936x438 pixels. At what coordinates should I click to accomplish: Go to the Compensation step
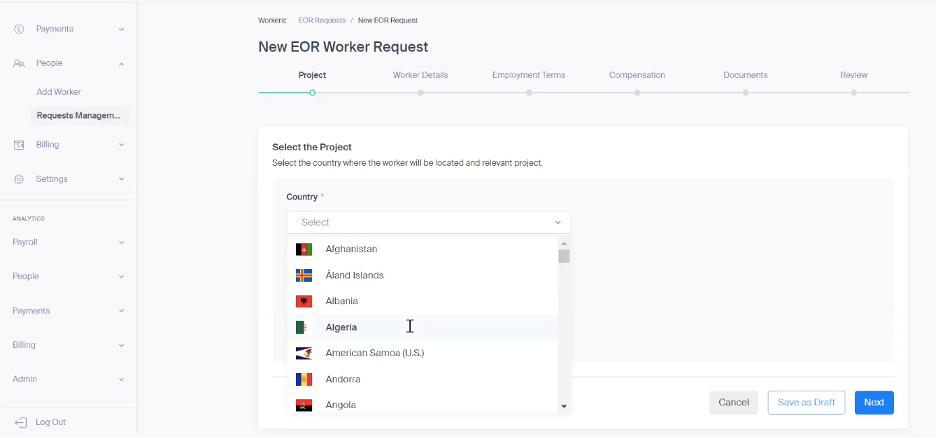pos(637,75)
